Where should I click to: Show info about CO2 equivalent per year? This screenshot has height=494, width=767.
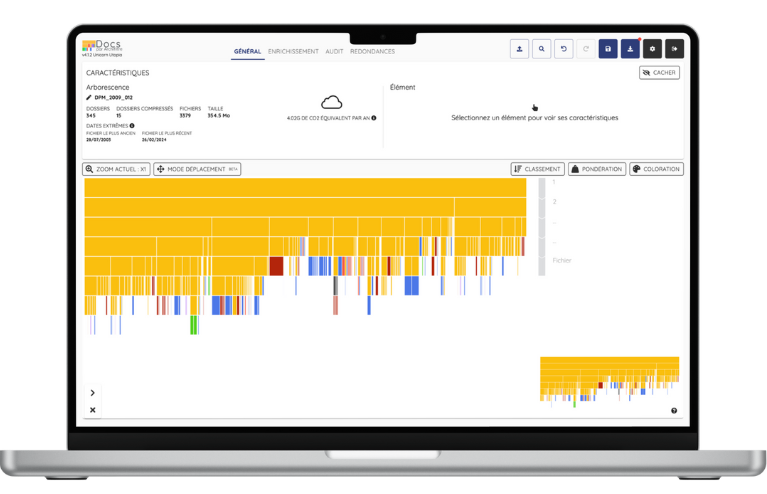click(374, 118)
